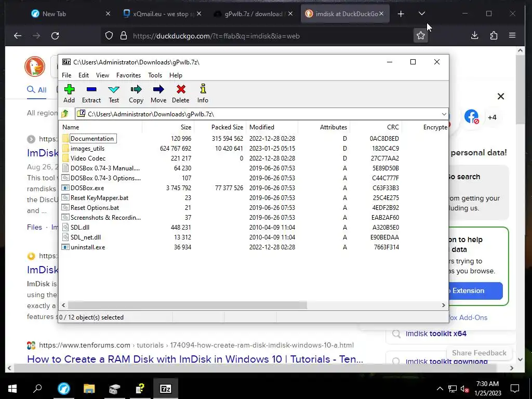Switch to the New Tab browser tab
The height and width of the screenshot is (399, 532).
[66, 14]
